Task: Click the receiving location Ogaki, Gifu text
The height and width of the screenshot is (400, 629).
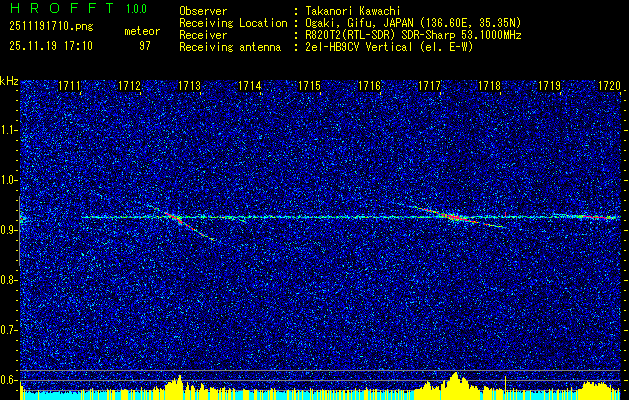Action: click(x=412, y=23)
